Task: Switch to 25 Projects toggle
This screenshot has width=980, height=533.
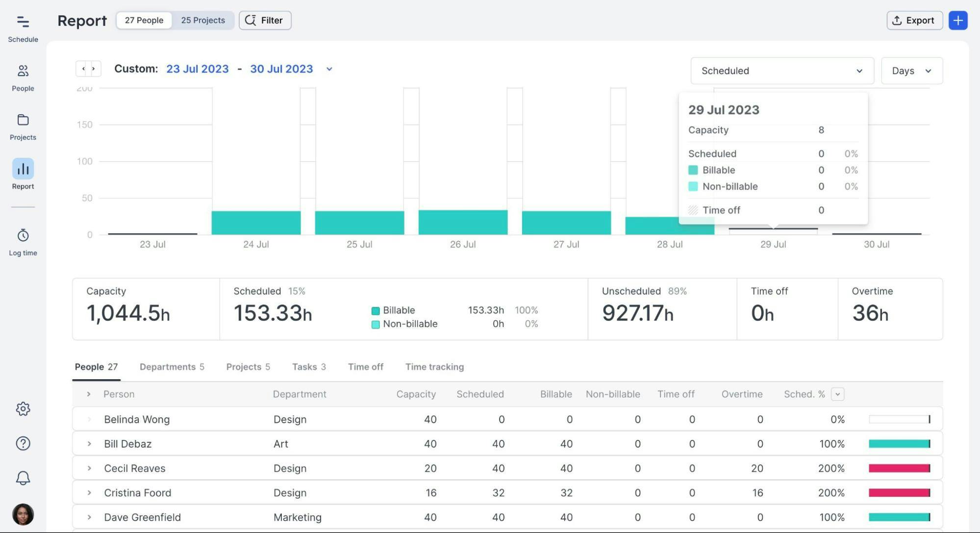Action: click(x=203, y=21)
